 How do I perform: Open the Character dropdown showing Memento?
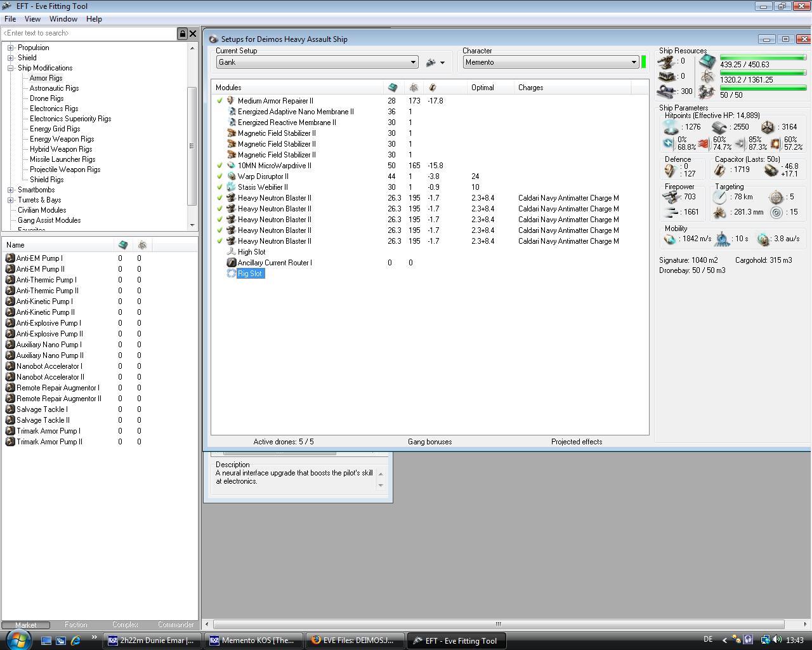pos(551,62)
